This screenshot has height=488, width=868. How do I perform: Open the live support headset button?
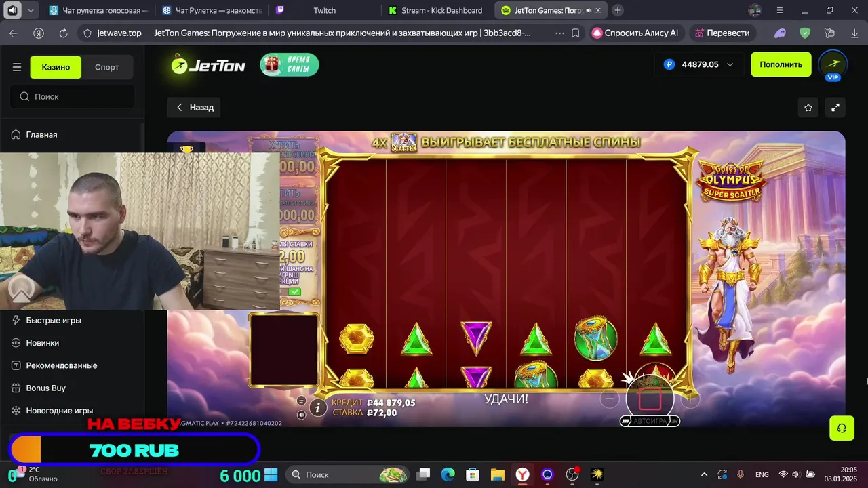click(842, 428)
